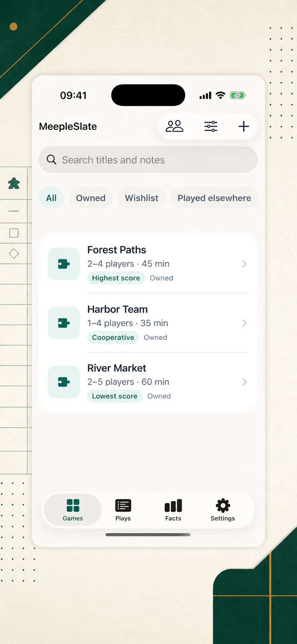The width and height of the screenshot is (297, 644).
Task: Tap Owned label on Forest Paths row
Action: point(161,278)
